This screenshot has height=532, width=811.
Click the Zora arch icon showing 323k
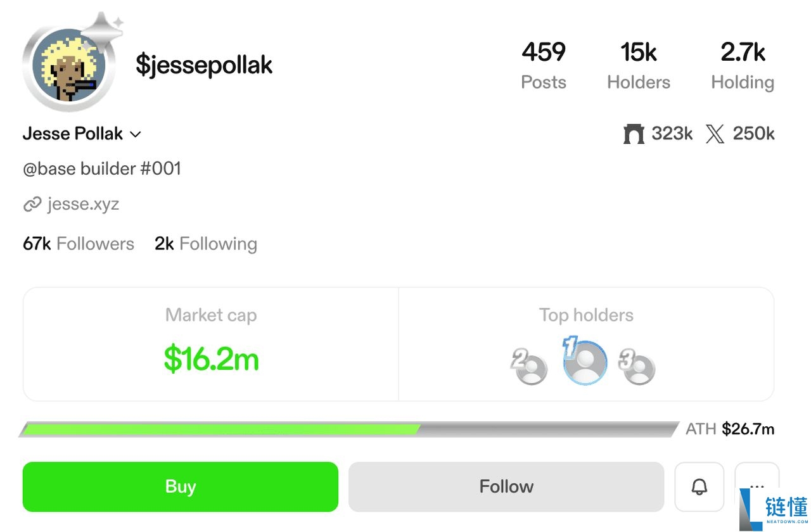point(634,134)
